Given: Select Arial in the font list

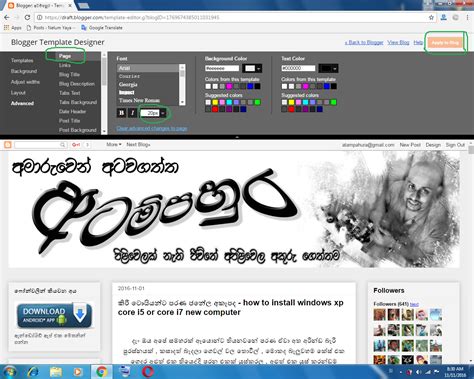Looking at the screenshot, I should click(x=148, y=68).
